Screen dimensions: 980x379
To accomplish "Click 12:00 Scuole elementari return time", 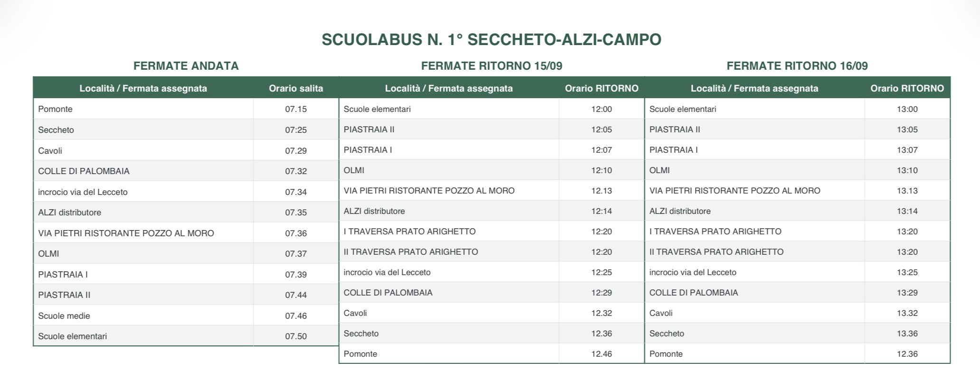I will pyautogui.click(x=602, y=109).
